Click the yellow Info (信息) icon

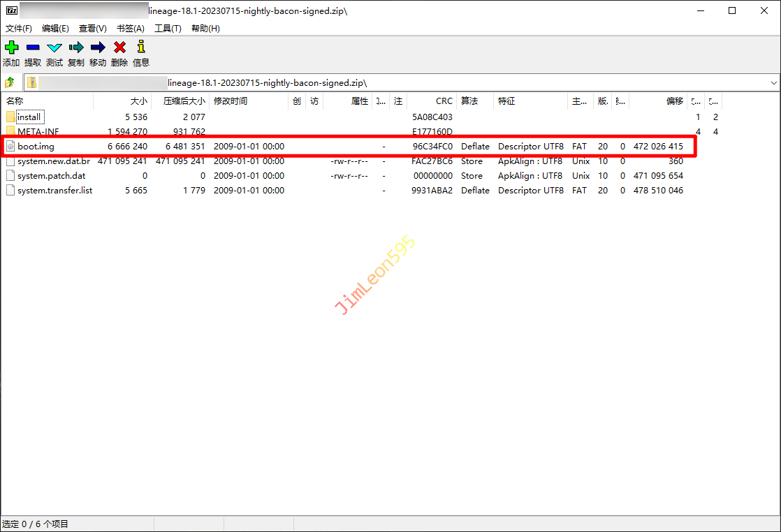pos(141,47)
